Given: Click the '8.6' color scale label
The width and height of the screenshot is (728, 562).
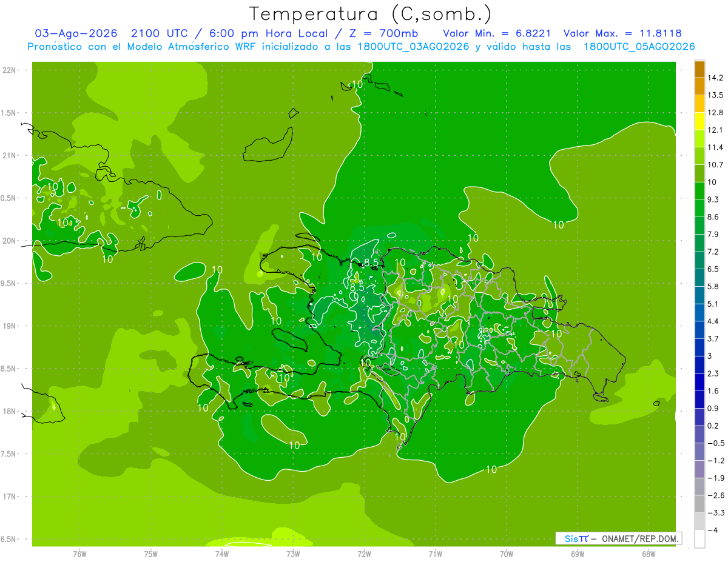Looking at the screenshot, I should [713, 217].
